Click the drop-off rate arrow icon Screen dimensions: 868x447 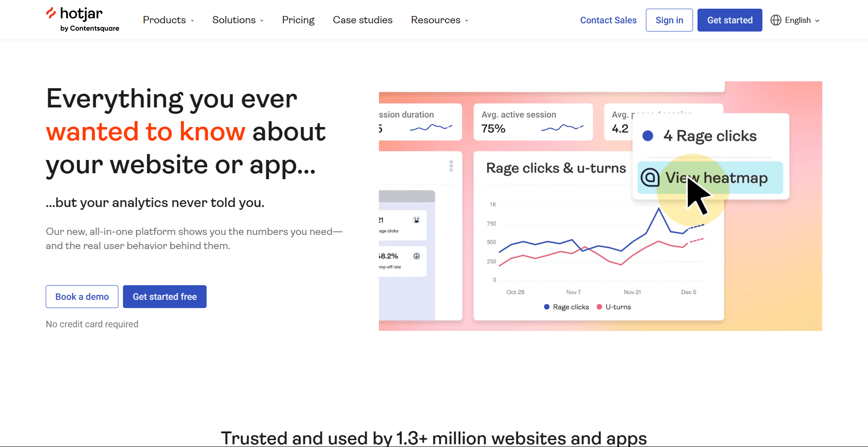pos(416,256)
